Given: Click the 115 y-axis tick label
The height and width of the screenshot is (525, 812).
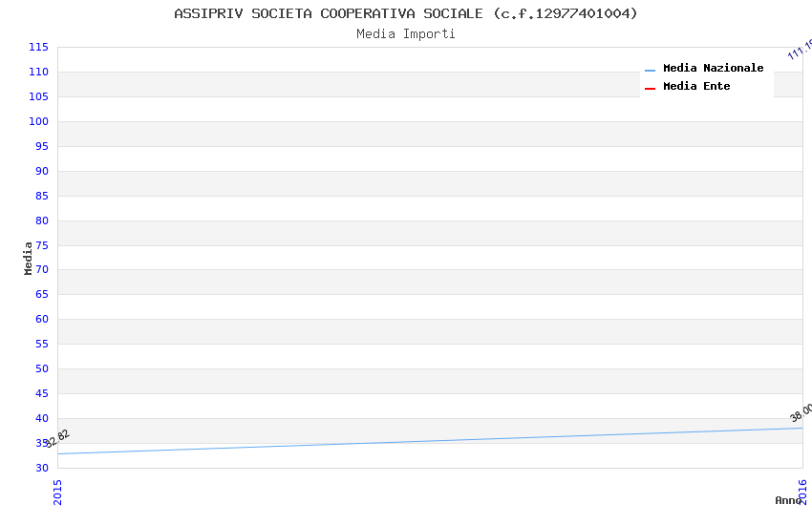Looking at the screenshot, I should 38,47.
